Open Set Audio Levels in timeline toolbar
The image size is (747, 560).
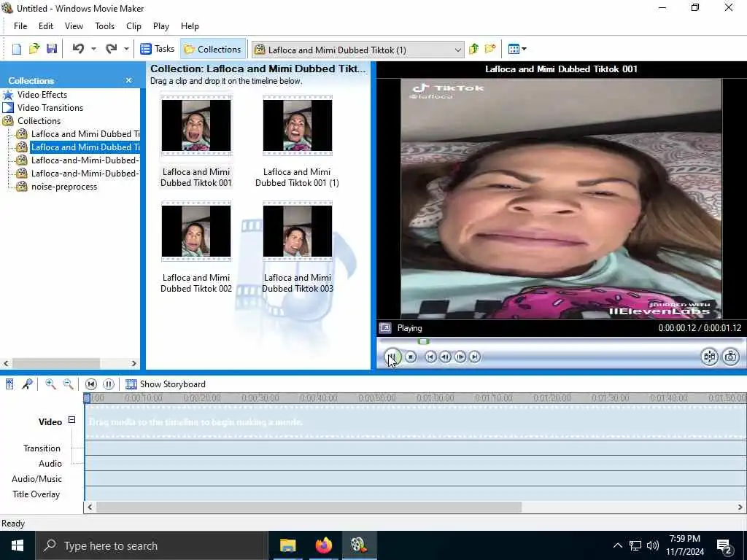pos(9,384)
